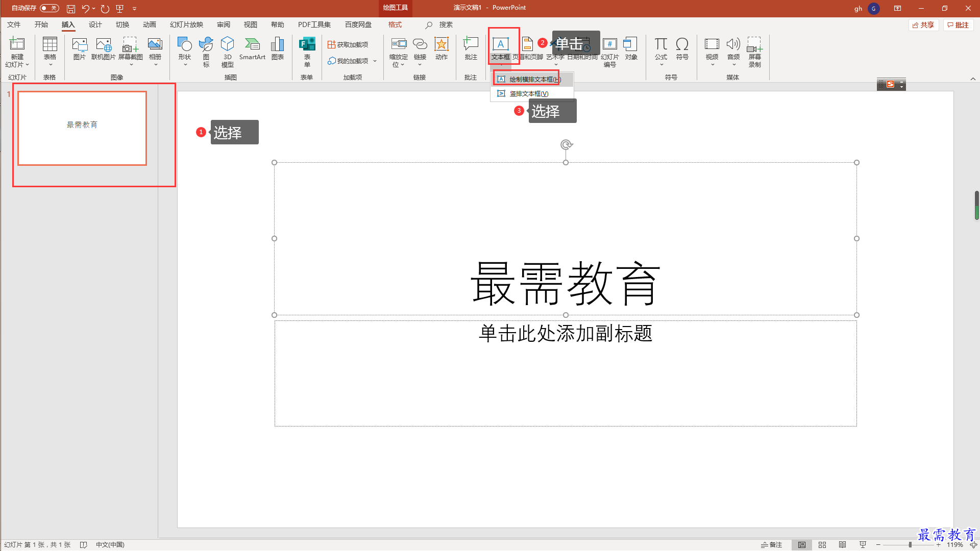Click the zoom slider handle

[910, 545]
